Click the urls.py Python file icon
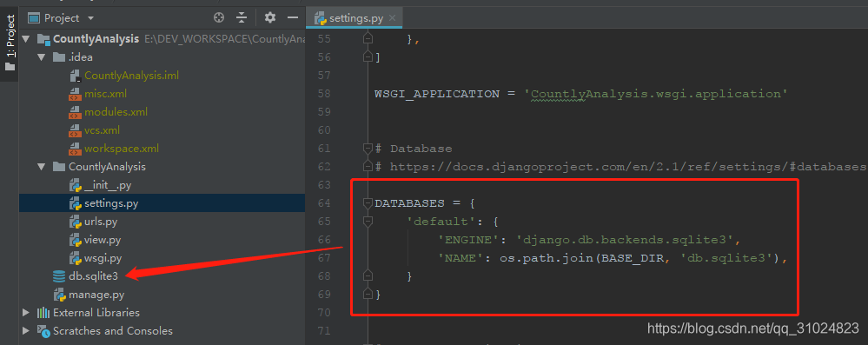The width and height of the screenshot is (868, 345). [75, 222]
